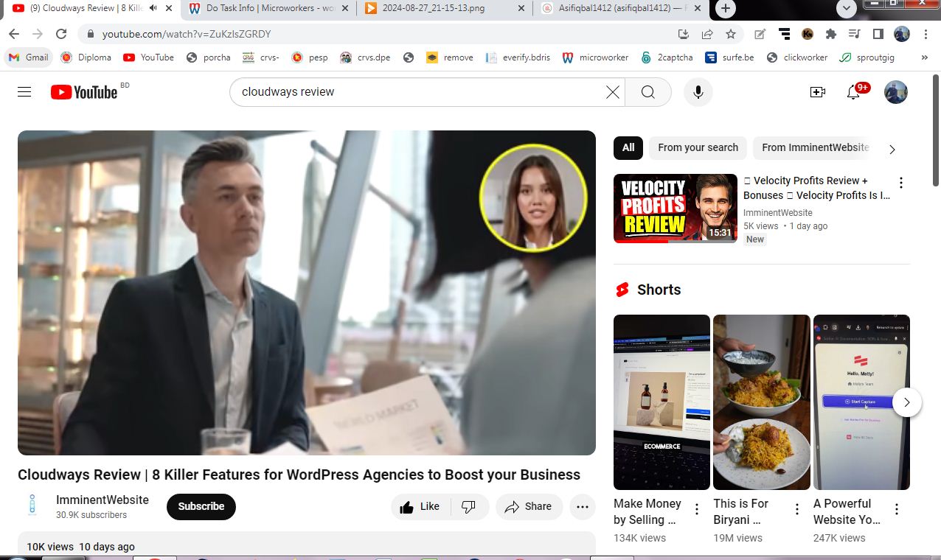The image size is (941, 560).
Task: Dislike the video with thumbs-down icon
Action: (x=468, y=507)
